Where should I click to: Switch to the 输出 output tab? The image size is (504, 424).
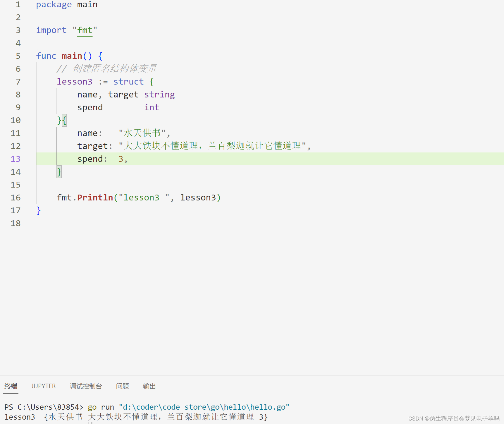(149, 386)
